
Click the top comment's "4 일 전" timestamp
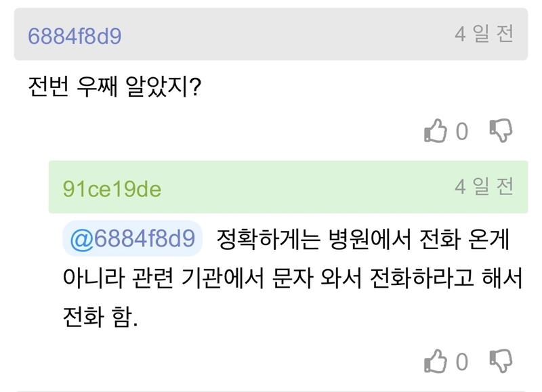point(484,35)
